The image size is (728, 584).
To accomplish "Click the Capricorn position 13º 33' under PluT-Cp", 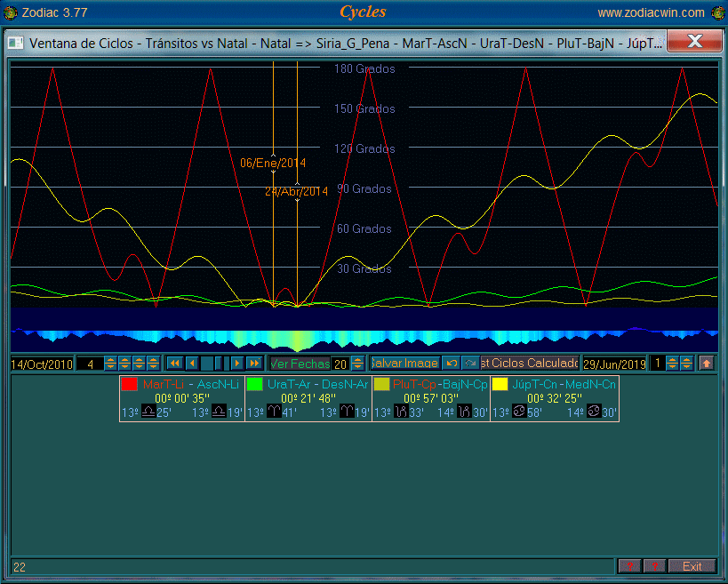I will pos(398,412).
